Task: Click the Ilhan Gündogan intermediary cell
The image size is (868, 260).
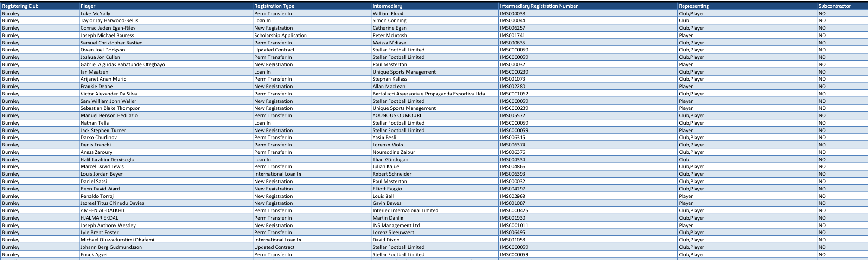Action: point(390,159)
